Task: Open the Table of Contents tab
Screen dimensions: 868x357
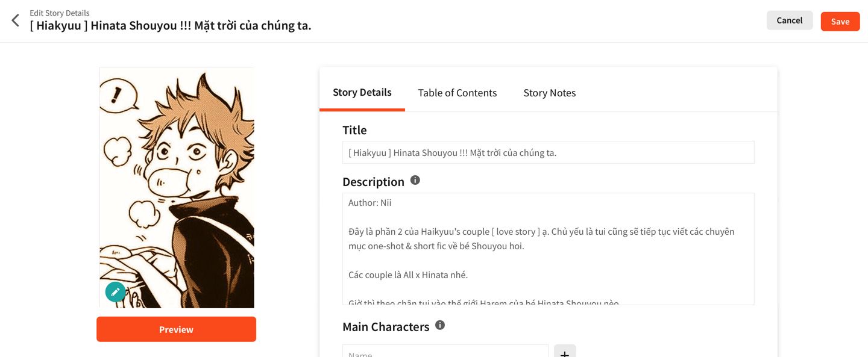Action: [x=458, y=93]
